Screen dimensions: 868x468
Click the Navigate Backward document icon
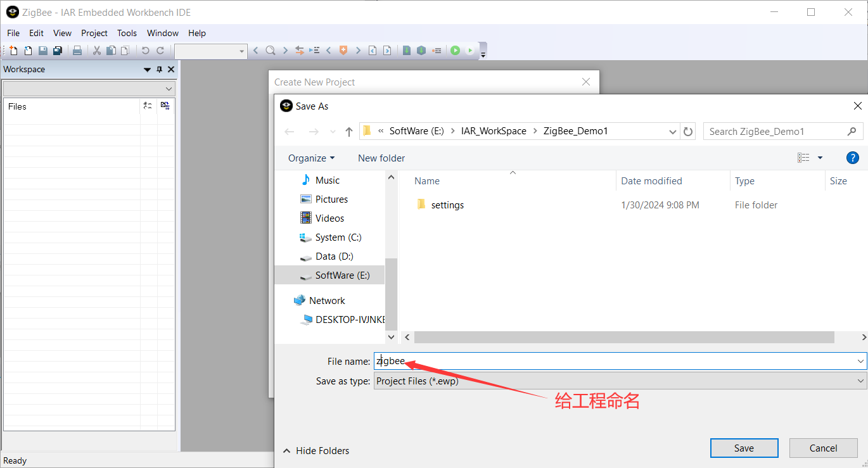(x=373, y=51)
